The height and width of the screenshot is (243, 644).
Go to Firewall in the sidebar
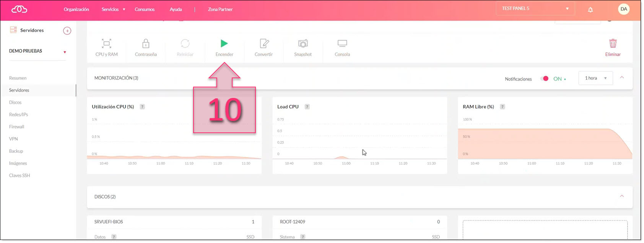tap(17, 127)
